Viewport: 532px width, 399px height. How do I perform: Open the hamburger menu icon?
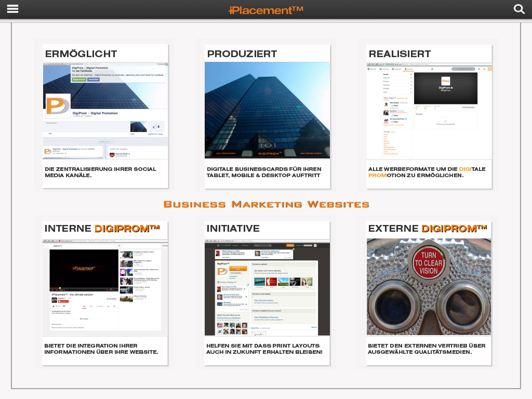12,9
